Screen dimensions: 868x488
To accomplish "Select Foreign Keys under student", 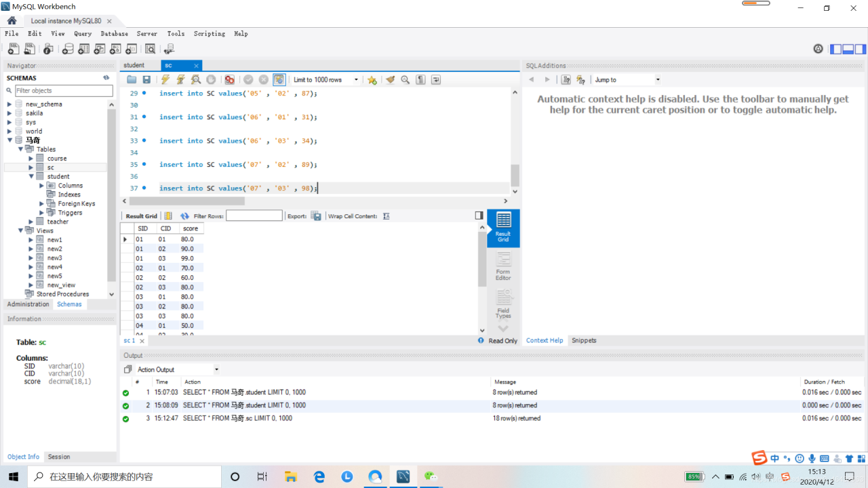I will coord(77,203).
